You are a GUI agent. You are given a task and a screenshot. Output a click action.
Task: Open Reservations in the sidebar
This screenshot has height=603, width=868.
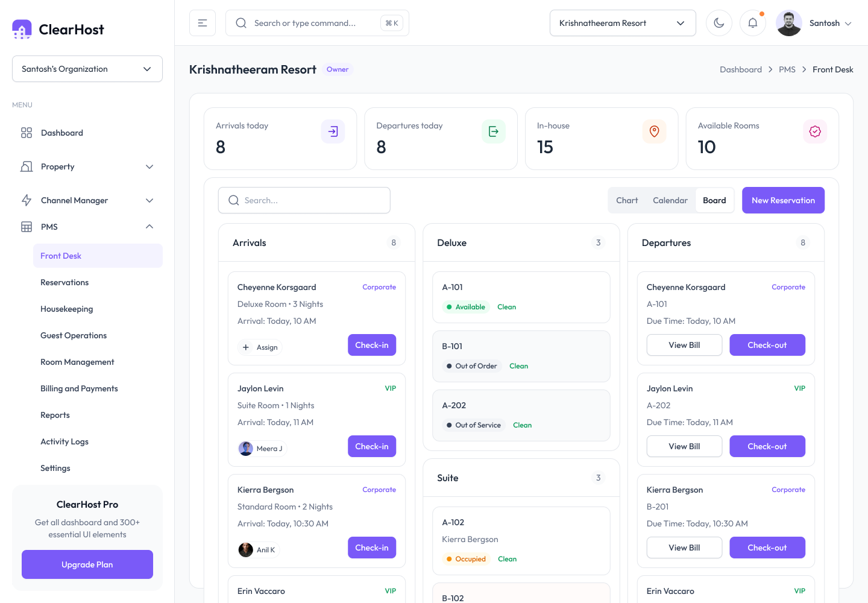tap(98, 282)
